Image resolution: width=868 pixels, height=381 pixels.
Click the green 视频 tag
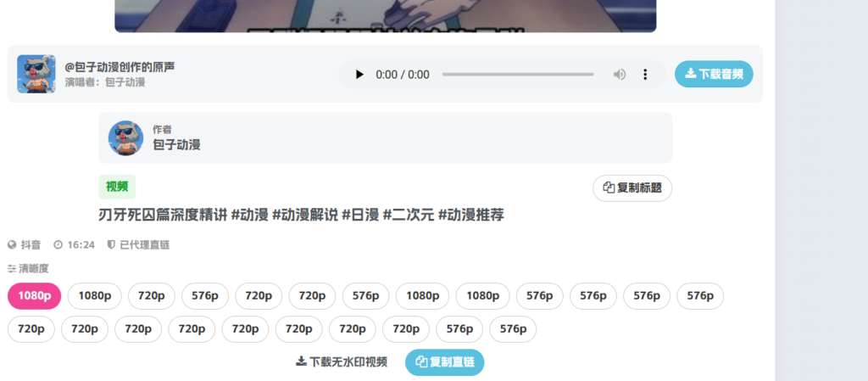(x=117, y=187)
